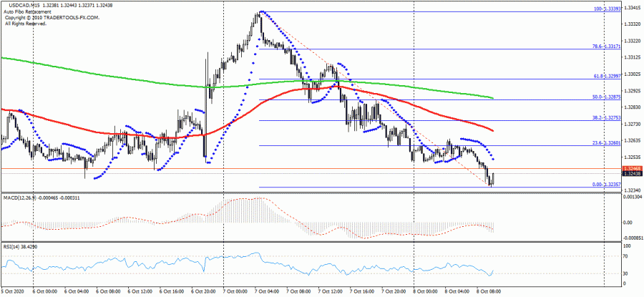Select the 61.8 Fibonacci level label

pos(606,76)
